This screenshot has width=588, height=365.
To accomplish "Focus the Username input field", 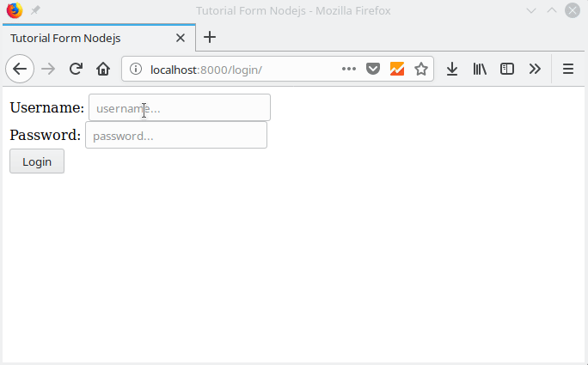I will tap(180, 107).
